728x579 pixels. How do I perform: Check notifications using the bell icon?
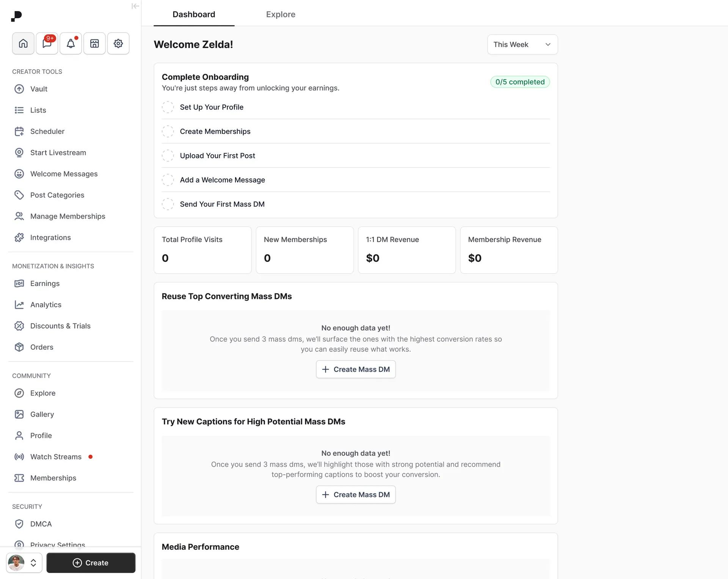click(x=71, y=43)
